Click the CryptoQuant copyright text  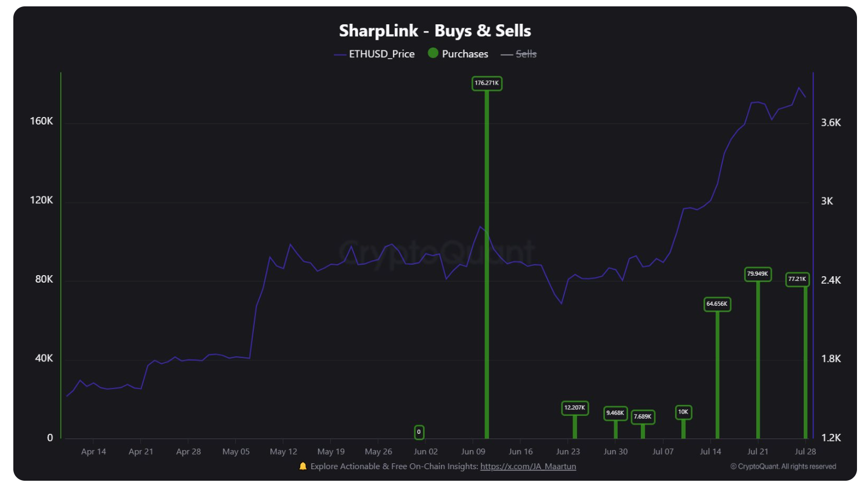click(x=783, y=466)
